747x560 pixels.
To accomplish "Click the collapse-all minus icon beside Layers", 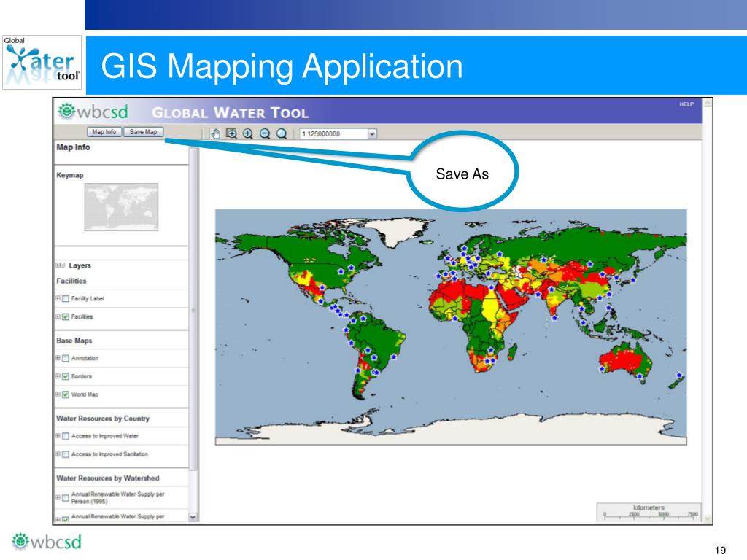I will pyautogui.click(x=63, y=265).
